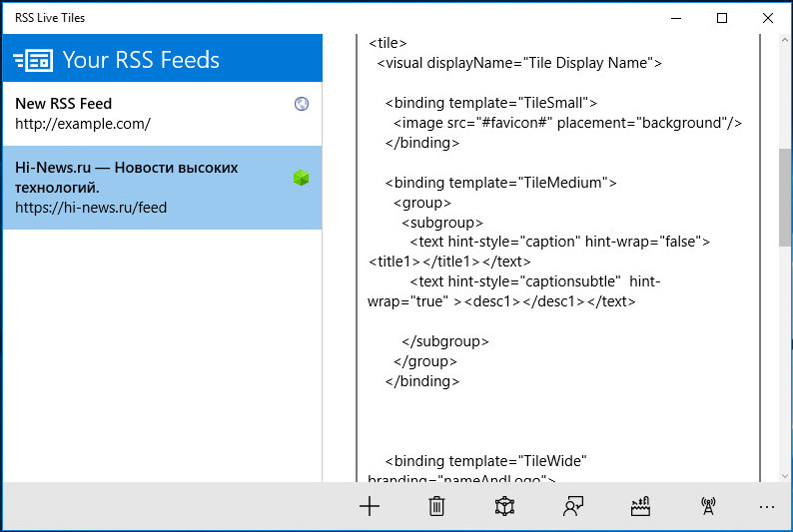Click the https://hi-news.ru/feed URL text

[91, 208]
